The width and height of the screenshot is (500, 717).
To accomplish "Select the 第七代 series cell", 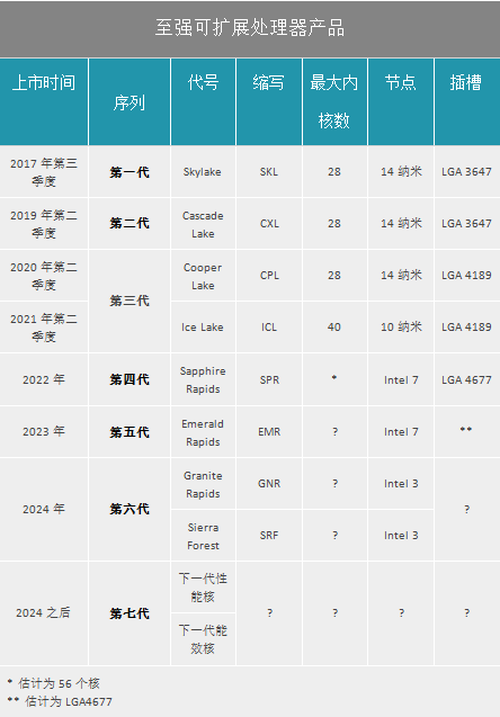I will pyautogui.click(x=129, y=613).
